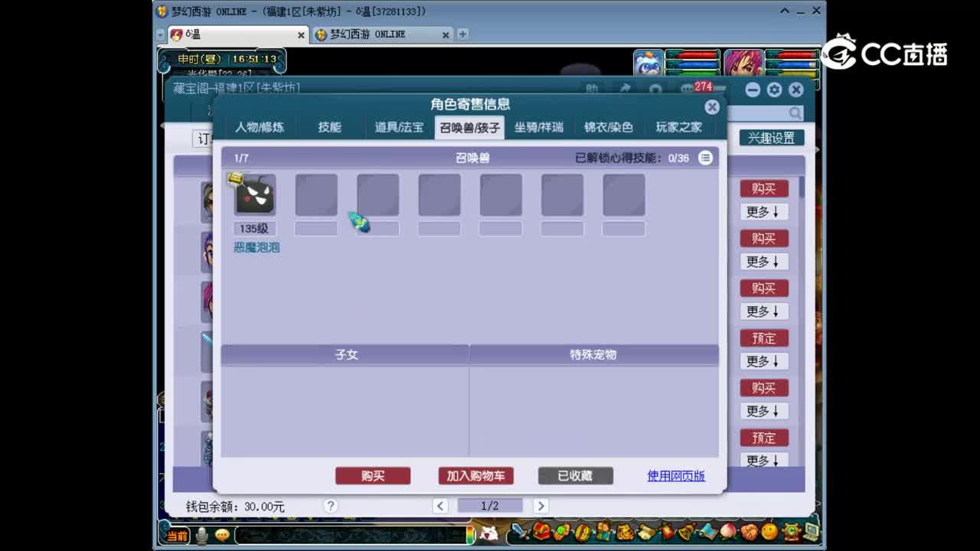Screen dimensions: 980x551
Task: Close the 梦幻西游 ONLINE client tab
Action: (x=446, y=35)
